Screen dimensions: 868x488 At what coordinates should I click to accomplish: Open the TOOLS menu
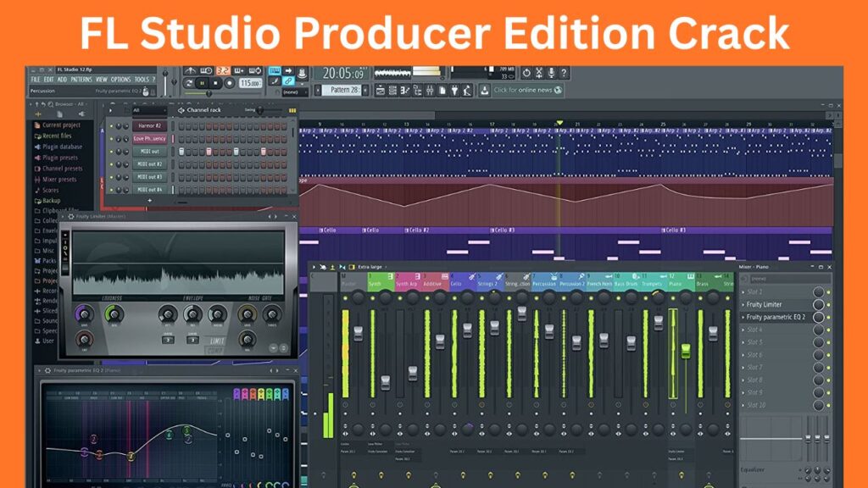[142, 80]
